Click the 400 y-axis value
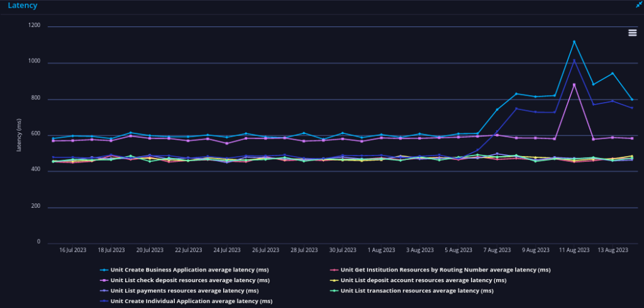 pos(36,170)
